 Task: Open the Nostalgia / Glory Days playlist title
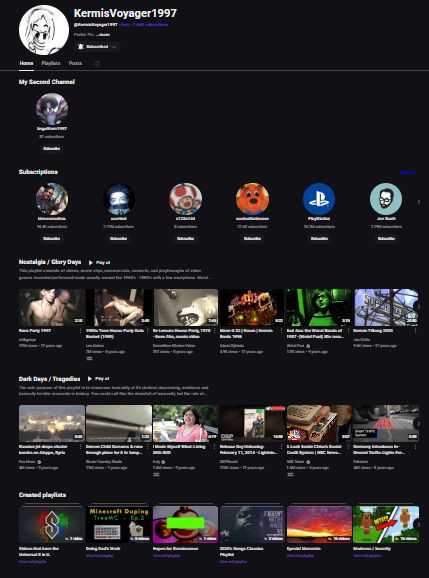coord(50,262)
